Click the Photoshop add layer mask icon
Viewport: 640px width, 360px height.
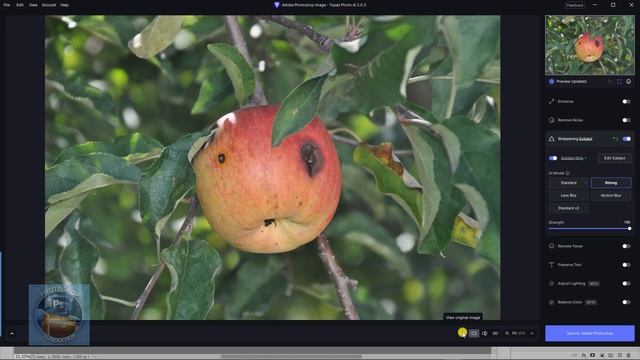(x=593, y=356)
